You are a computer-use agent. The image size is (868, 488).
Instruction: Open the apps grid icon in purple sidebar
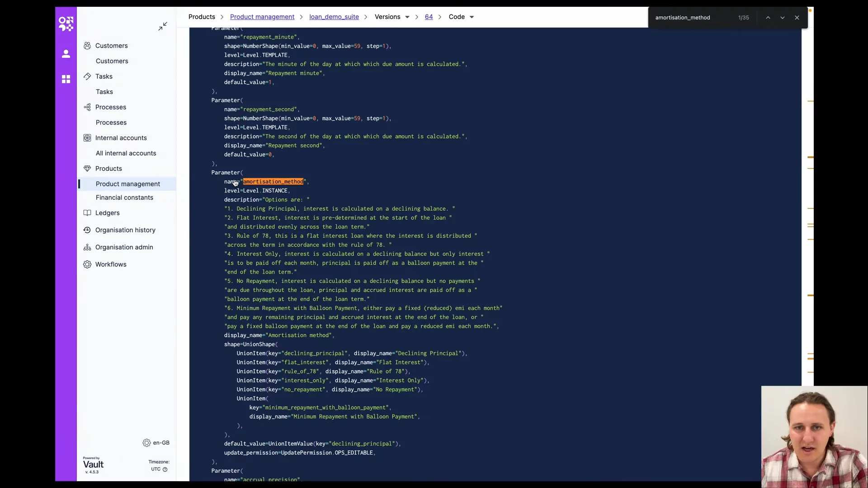click(66, 79)
